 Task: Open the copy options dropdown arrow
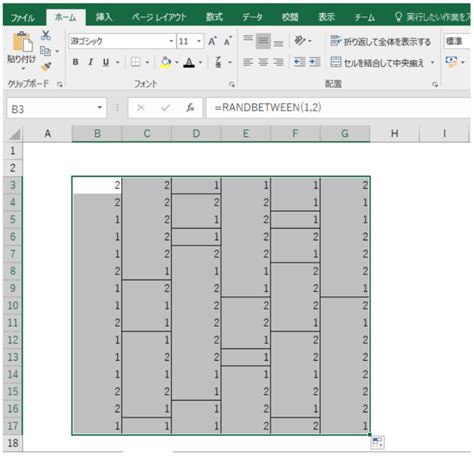click(57, 51)
